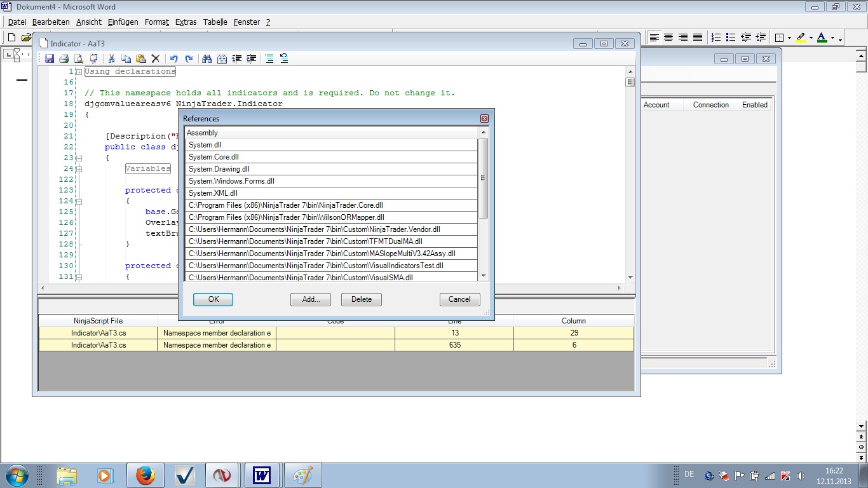Apply the green font color in Word's toolbar
This screenshot has width=868, height=488.
pyautogui.click(x=822, y=37)
